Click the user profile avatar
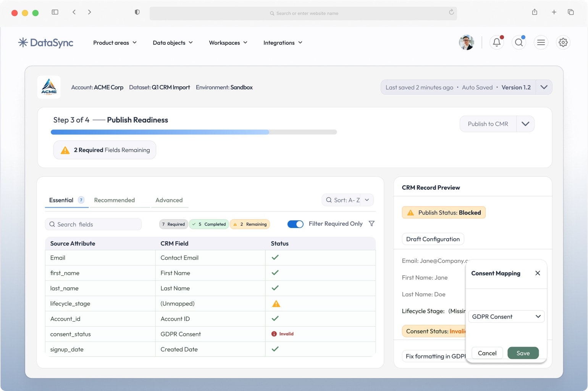Image resolution: width=588 pixels, height=391 pixels. coord(466,42)
